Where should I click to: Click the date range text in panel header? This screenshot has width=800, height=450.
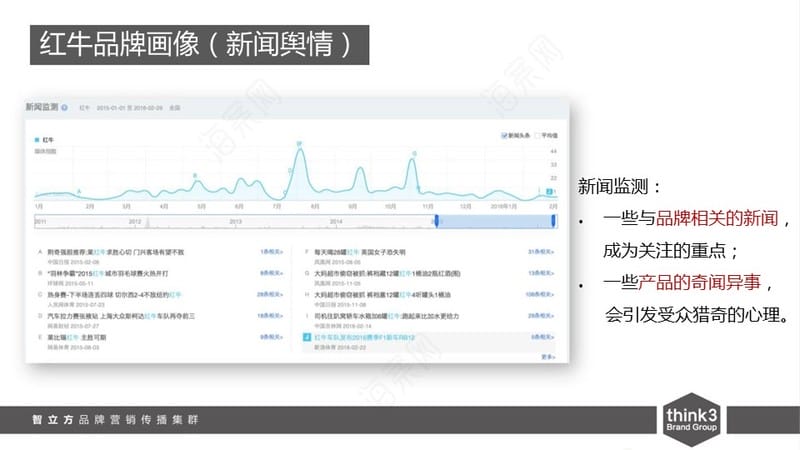130,108
